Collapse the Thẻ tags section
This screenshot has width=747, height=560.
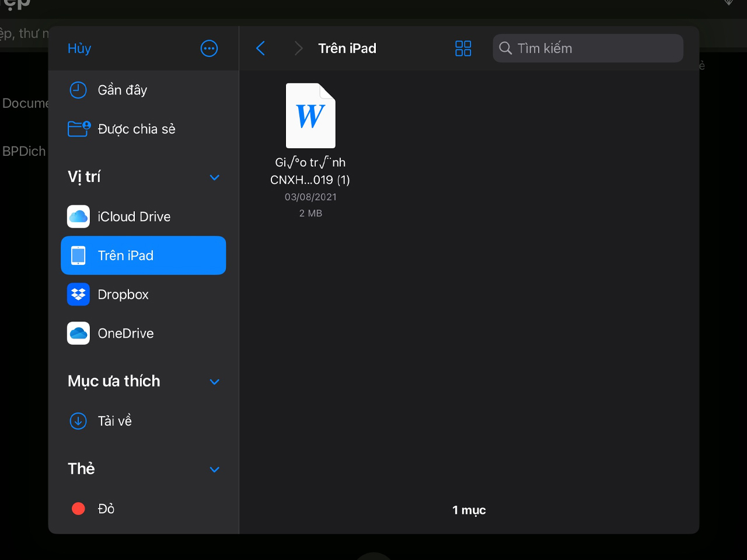(x=214, y=470)
